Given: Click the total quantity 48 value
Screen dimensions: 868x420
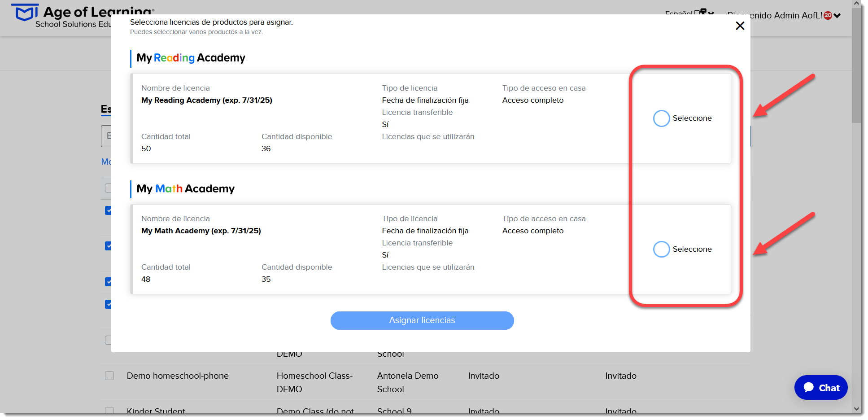Looking at the screenshot, I should [x=146, y=279].
